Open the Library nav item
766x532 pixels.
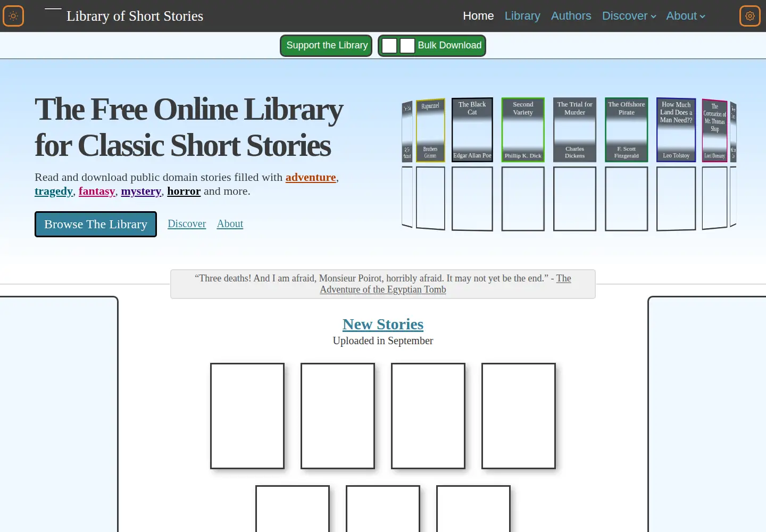click(522, 16)
